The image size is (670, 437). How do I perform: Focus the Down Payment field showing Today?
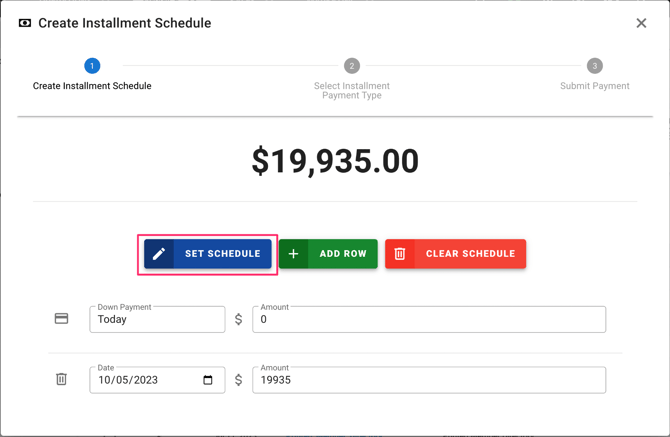click(x=157, y=320)
